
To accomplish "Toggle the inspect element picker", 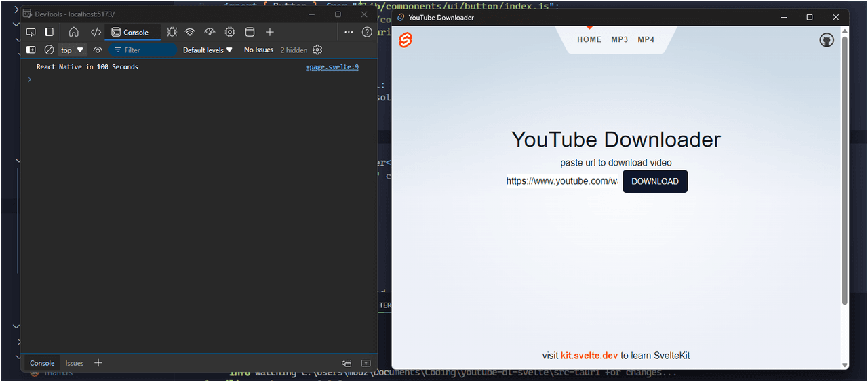I will tap(31, 32).
